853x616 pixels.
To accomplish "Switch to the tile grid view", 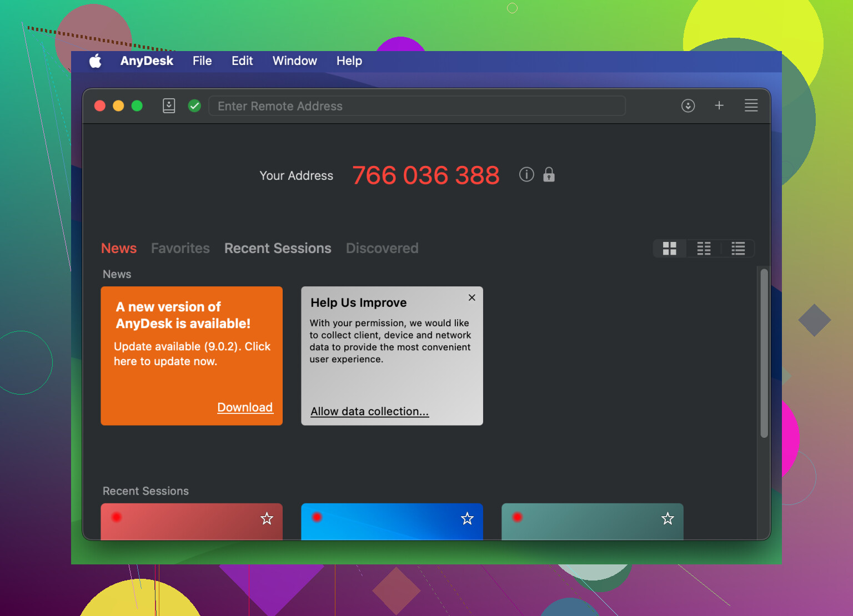I will (x=670, y=249).
